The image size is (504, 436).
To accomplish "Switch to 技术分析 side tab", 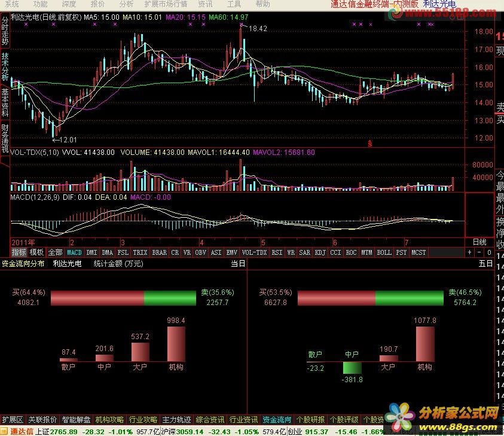I will [x=5, y=66].
